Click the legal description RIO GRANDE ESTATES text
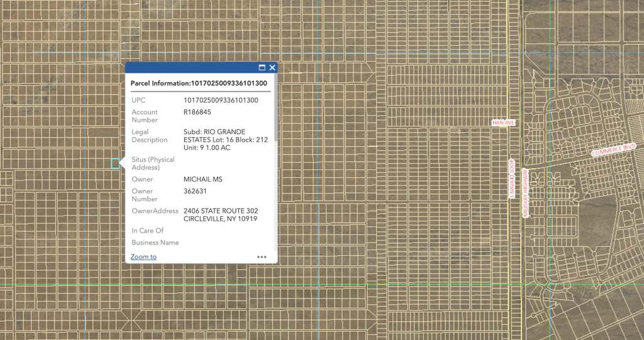The width and height of the screenshot is (644, 340). 226,140
